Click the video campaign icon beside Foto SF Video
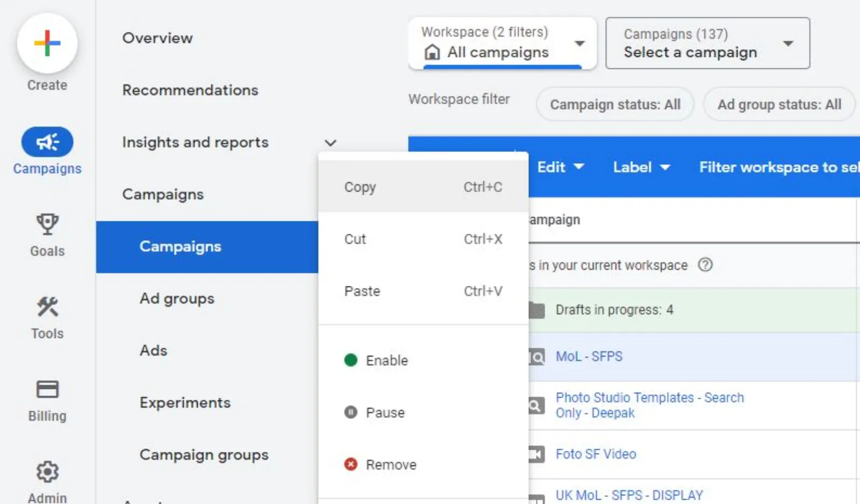Image resolution: width=860 pixels, height=504 pixels. (x=536, y=455)
